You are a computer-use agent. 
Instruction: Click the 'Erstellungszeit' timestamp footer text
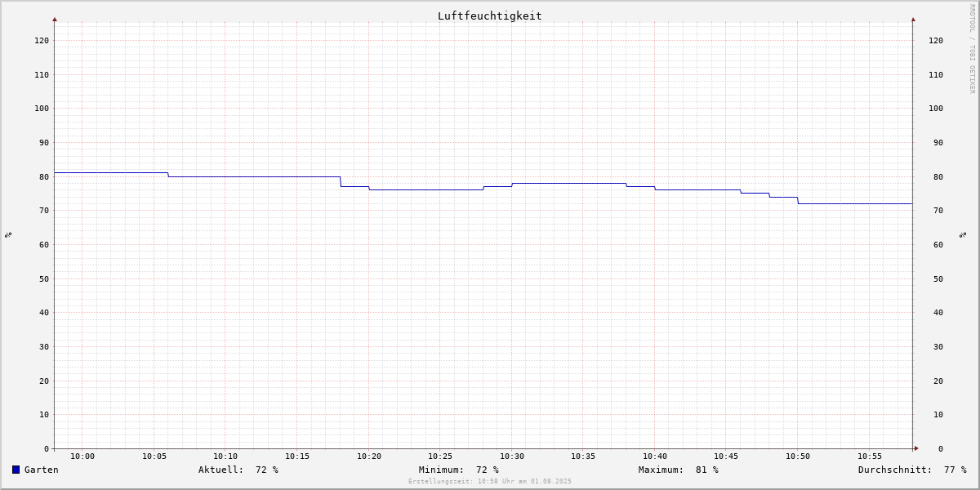(x=490, y=481)
